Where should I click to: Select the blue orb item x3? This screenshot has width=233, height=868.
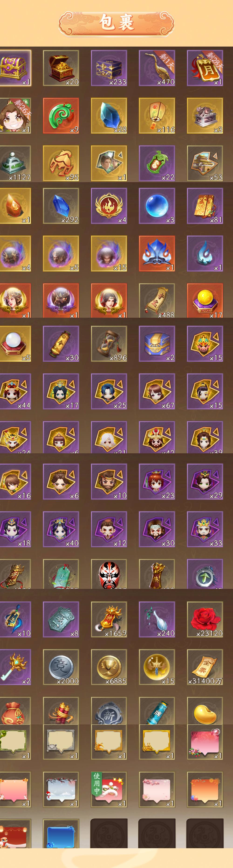[x=157, y=206]
